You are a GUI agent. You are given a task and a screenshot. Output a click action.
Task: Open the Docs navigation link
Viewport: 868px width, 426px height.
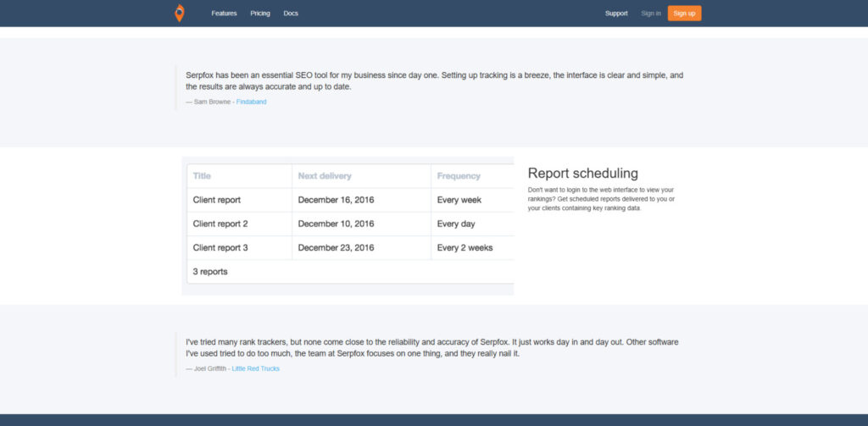click(291, 14)
